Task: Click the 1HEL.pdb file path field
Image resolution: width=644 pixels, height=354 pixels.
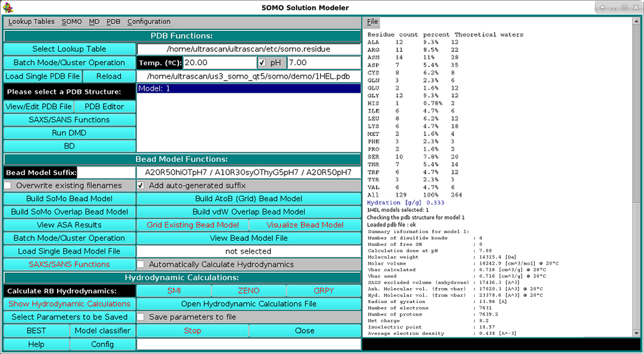Action: (248, 76)
